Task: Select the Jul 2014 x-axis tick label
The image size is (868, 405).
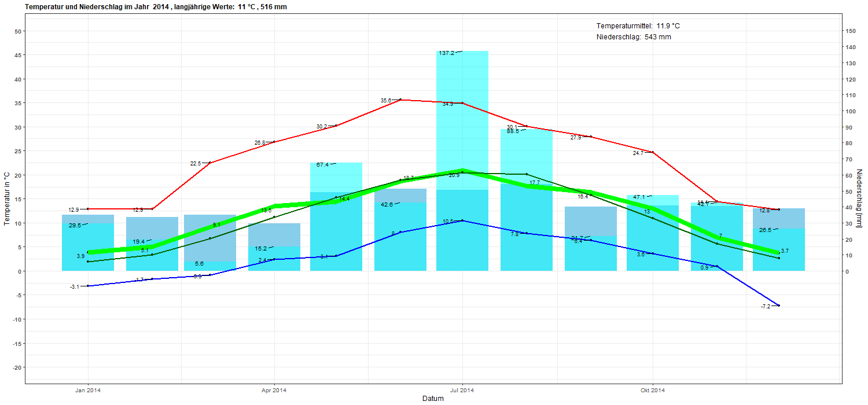Action: [462, 390]
